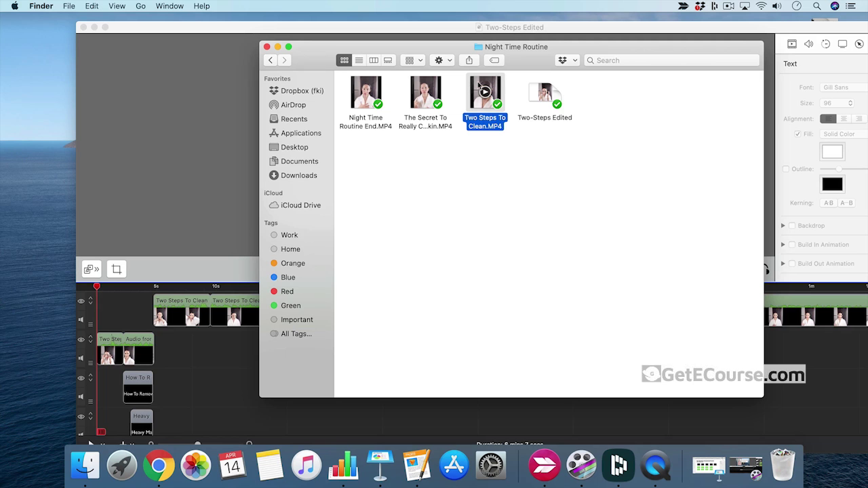Enable the Build In Animation checkbox
Image resolution: width=868 pixels, height=488 pixels.
click(x=791, y=245)
